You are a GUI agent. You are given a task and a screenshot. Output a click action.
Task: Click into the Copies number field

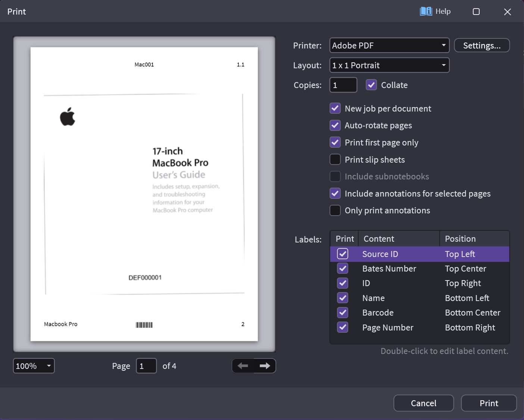click(343, 85)
